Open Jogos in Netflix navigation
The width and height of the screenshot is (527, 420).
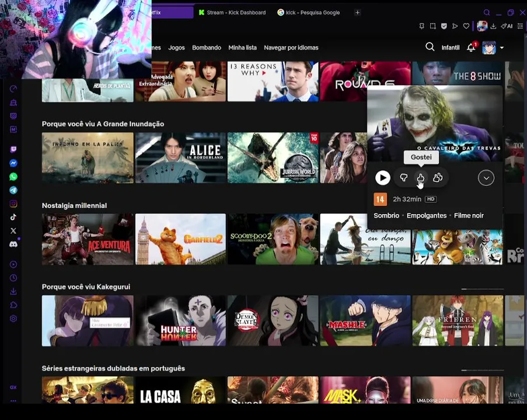[x=176, y=48]
